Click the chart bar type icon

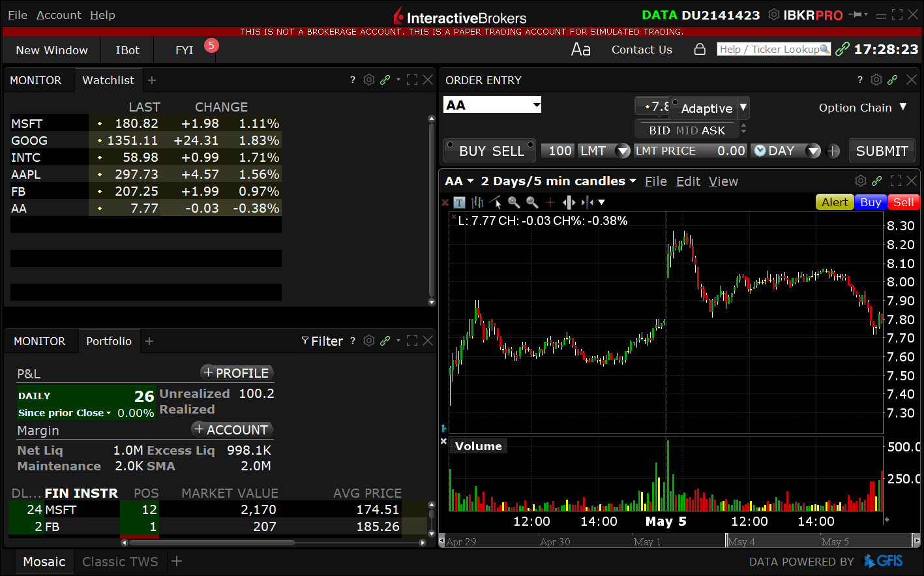(477, 202)
